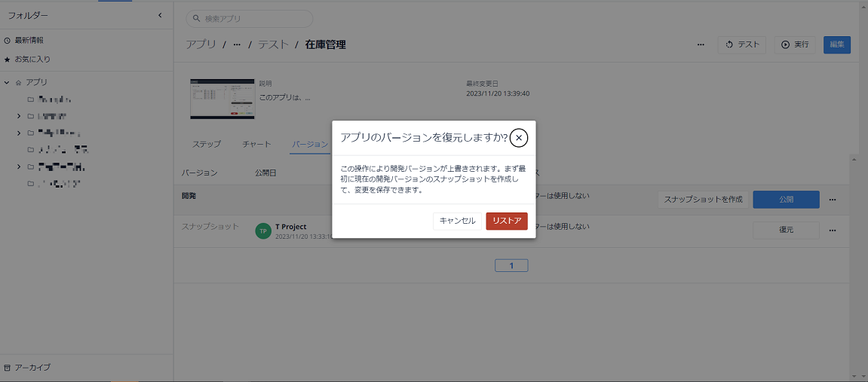Expand the third folder under アプリ
The height and width of the screenshot is (382, 868).
pos(18,133)
